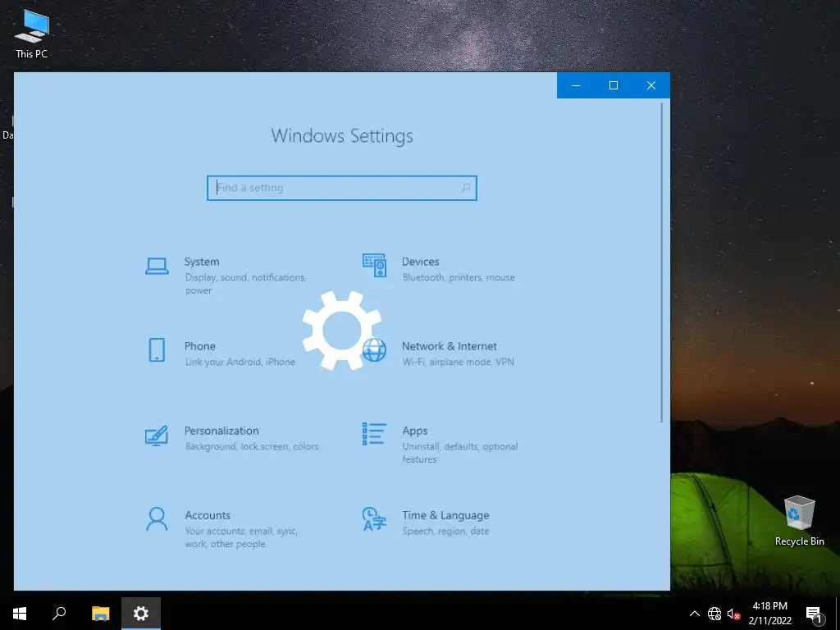This screenshot has width=840, height=630.
Task: Click the Settings gear on the taskbar
Action: [x=141, y=614]
